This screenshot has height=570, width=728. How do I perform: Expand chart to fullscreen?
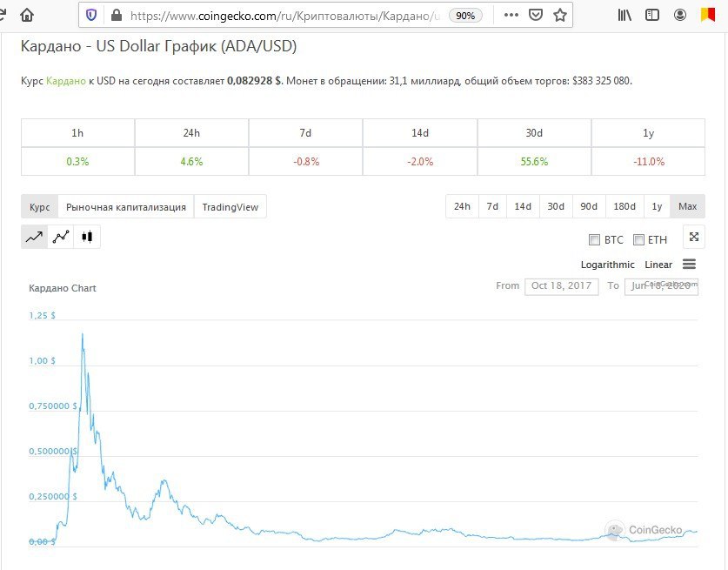click(694, 237)
